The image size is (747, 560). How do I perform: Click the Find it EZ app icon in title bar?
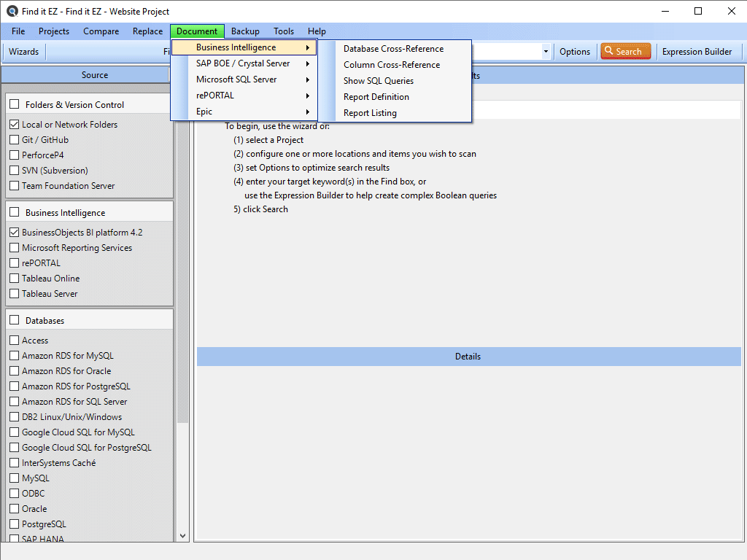(12, 12)
